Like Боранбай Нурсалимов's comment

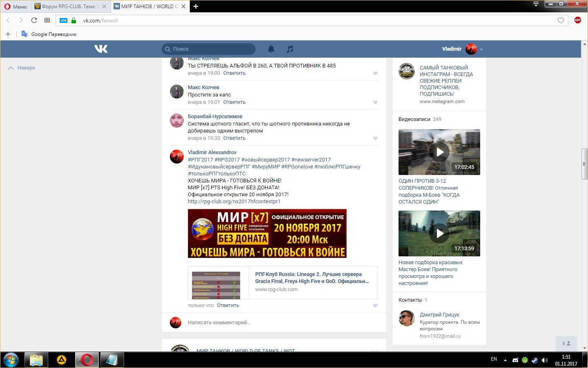click(x=375, y=138)
